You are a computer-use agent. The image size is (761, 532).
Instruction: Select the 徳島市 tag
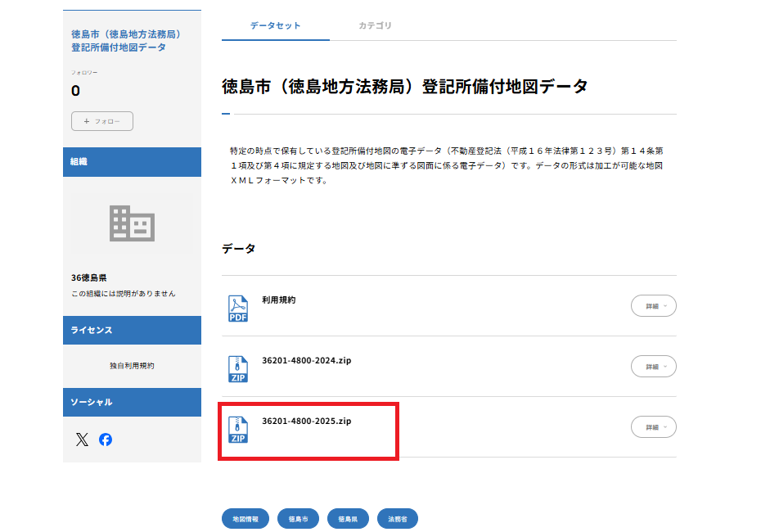point(298,519)
